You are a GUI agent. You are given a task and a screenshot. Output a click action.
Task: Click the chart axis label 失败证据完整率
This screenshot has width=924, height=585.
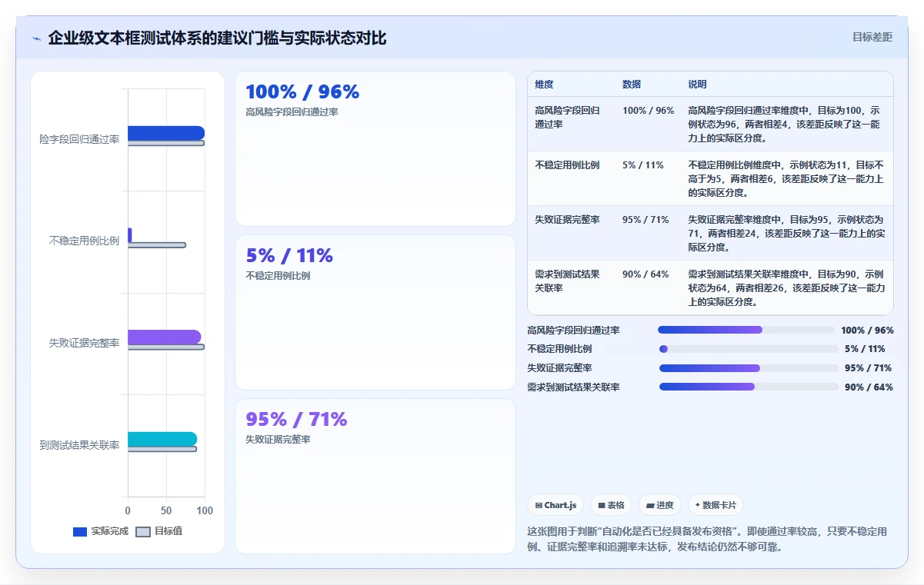[x=85, y=344]
